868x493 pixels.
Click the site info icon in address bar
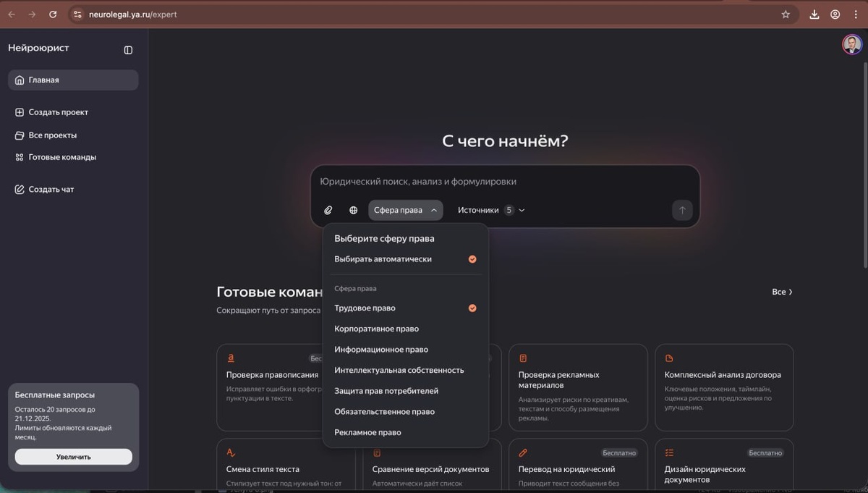[78, 14]
